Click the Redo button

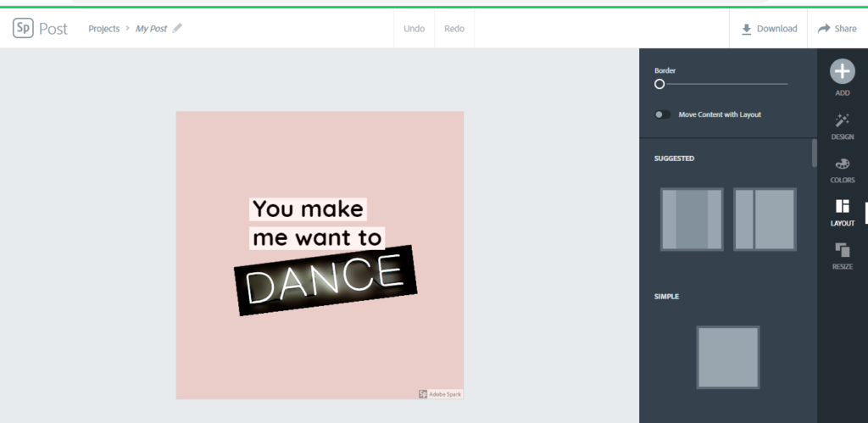(454, 29)
